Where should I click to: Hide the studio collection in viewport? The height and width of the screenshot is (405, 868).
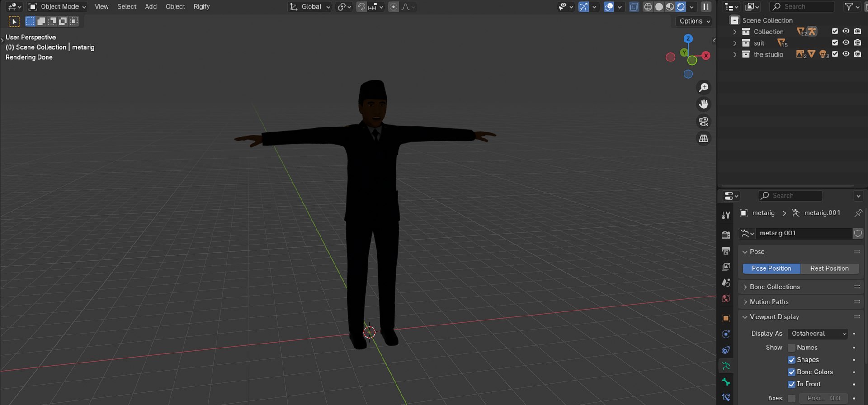pos(846,54)
